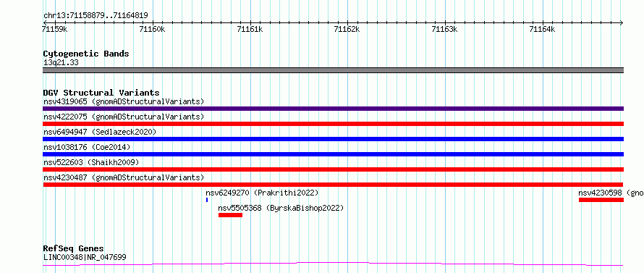Select the purple nsv4319065 variant bar
Viewport: 644px width, 273px height.
pyautogui.click(x=333, y=109)
